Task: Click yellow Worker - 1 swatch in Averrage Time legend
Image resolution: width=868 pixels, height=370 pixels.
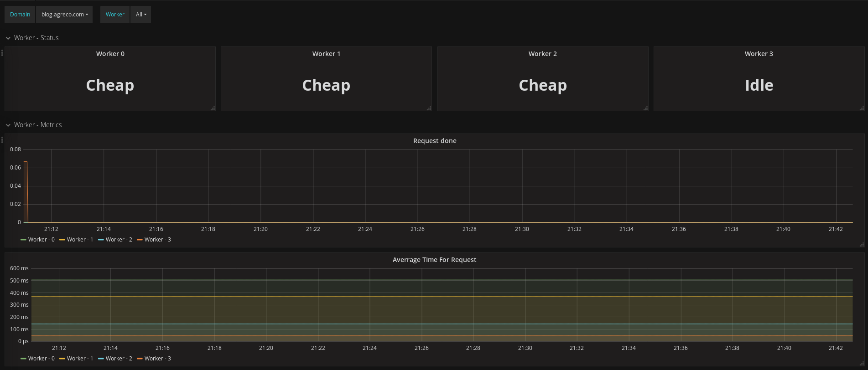Action: [x=62, y=359]
